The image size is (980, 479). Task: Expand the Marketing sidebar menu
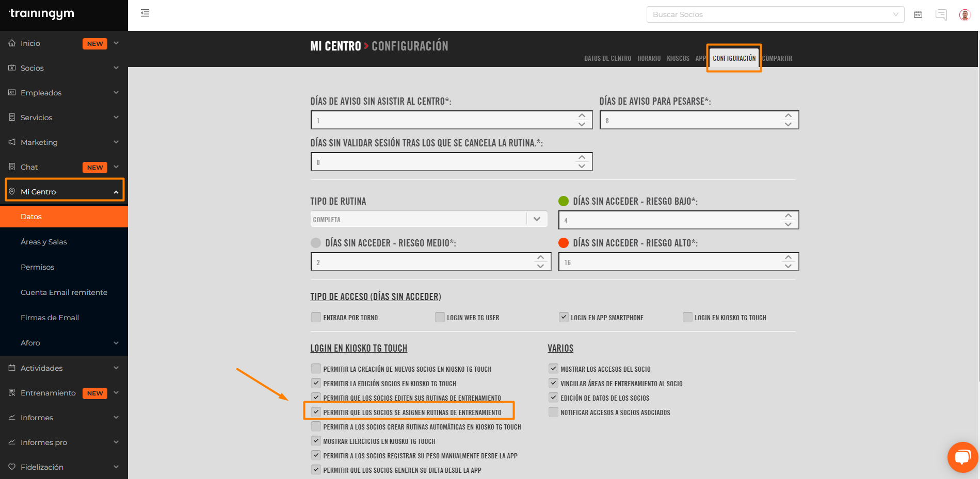(116, 142)
